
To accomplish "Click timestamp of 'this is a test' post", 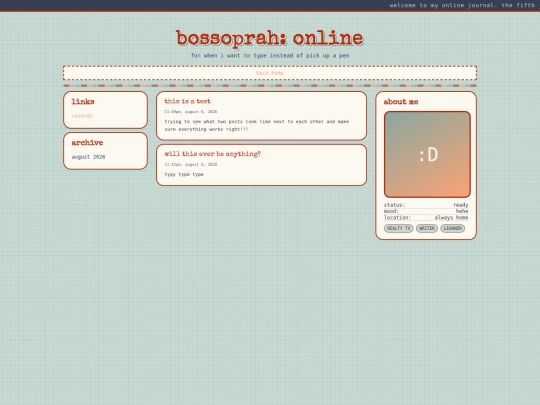I will (190, 112).
